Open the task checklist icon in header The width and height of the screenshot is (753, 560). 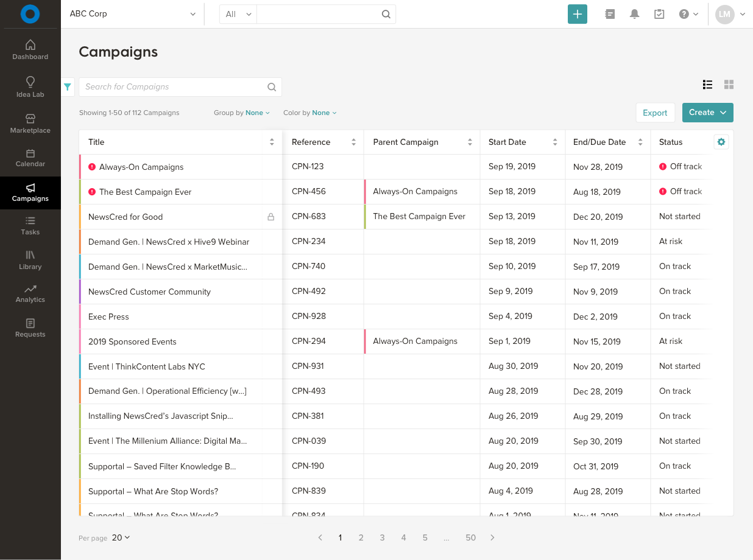click(x=659, y=14)
